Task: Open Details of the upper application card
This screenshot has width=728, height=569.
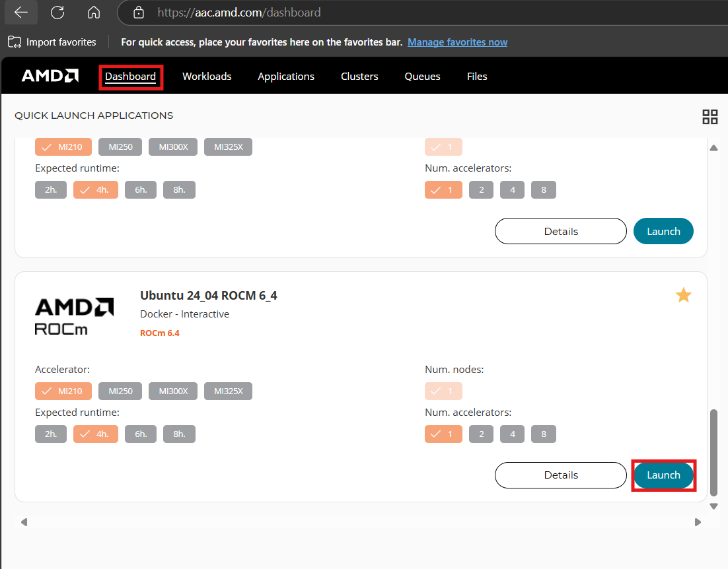Action: point(561,231)
